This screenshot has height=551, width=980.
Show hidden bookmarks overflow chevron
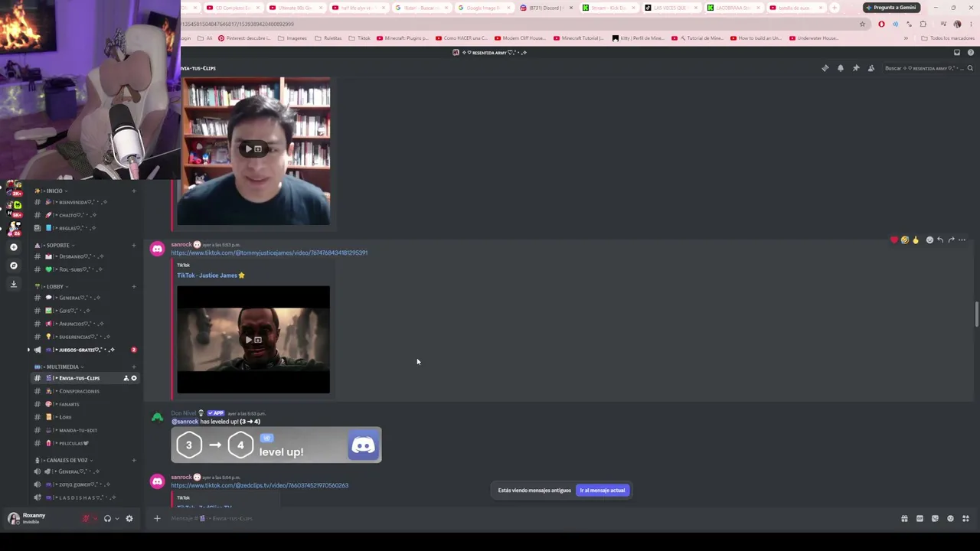(906, 38)
